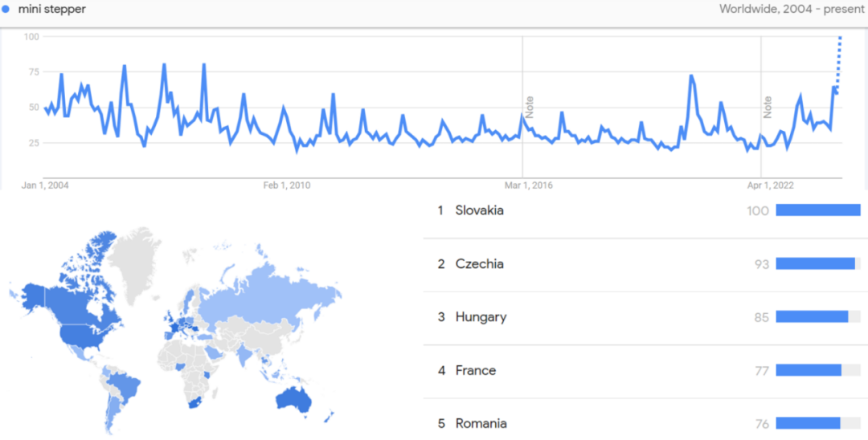This screenshot has width=868, height=440.
Task: Open the Worldwide, 2004 - present filter text
Action: point(792,10)
